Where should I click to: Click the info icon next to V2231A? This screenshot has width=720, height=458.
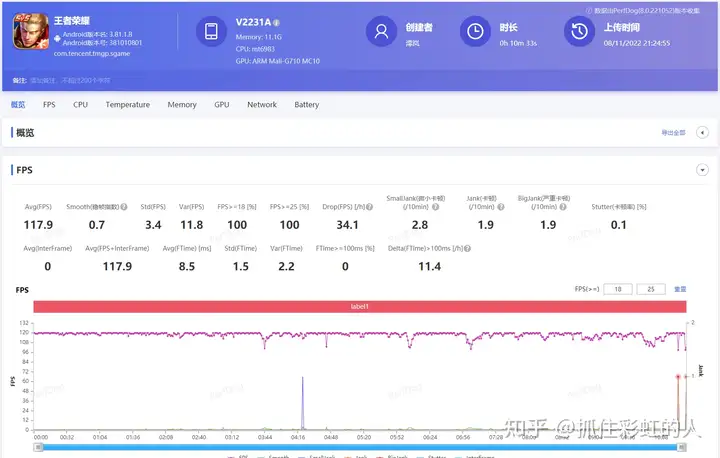coord(276,23)
